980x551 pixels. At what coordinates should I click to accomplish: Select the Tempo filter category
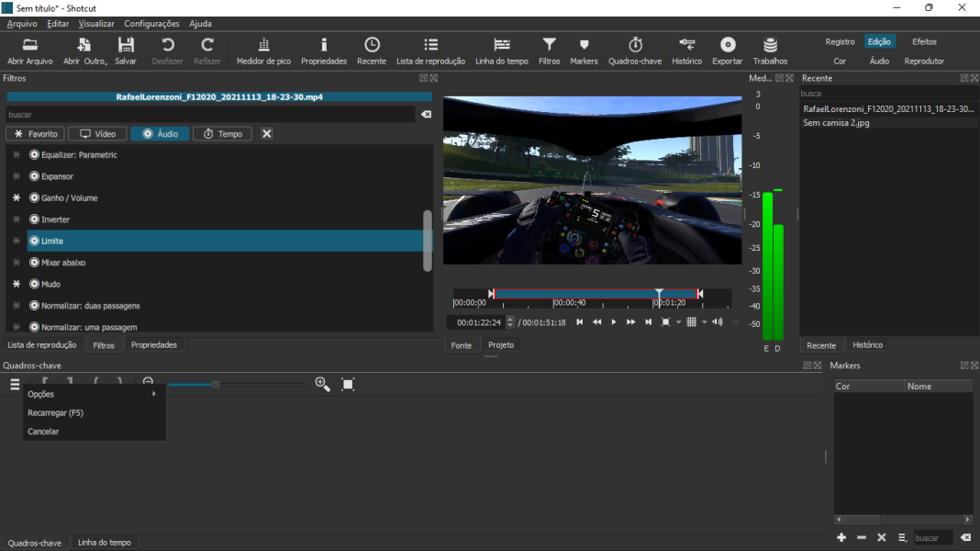coord(222,133)
